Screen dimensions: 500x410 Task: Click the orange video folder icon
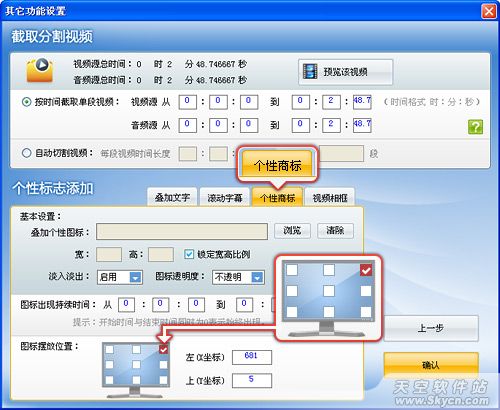coord(40,70)
